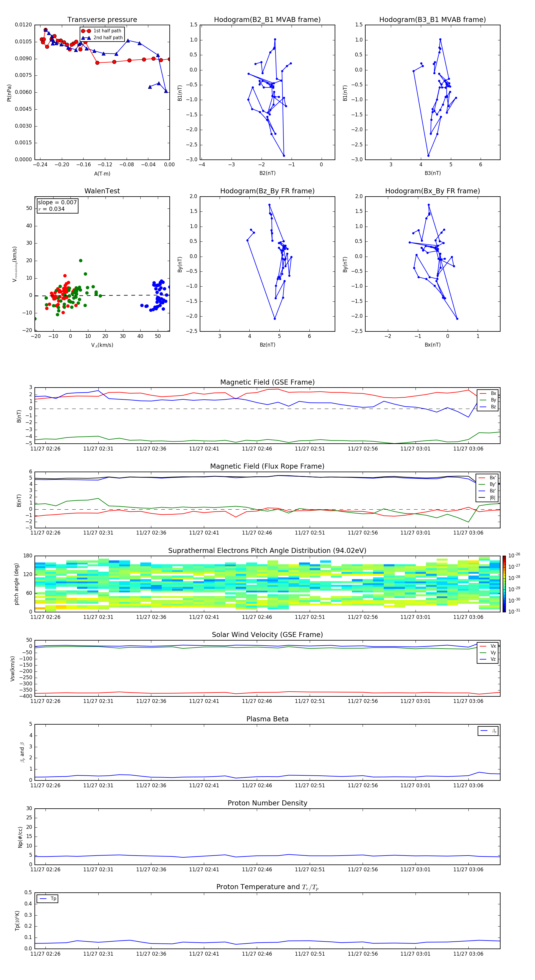Click the 'Tp' legend entry in temperature plot
This screenshot has width=535, height=980.
48,899
